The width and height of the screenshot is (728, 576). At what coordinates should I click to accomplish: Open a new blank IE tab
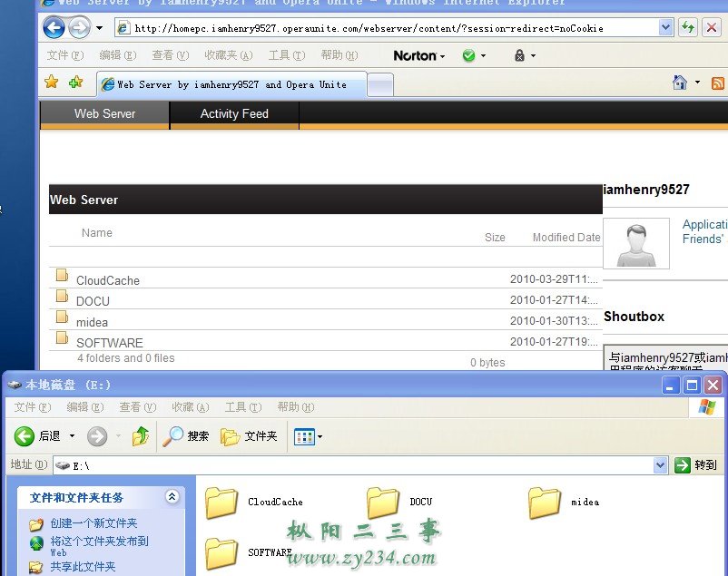pyautogui.click(x=380, y=85)
